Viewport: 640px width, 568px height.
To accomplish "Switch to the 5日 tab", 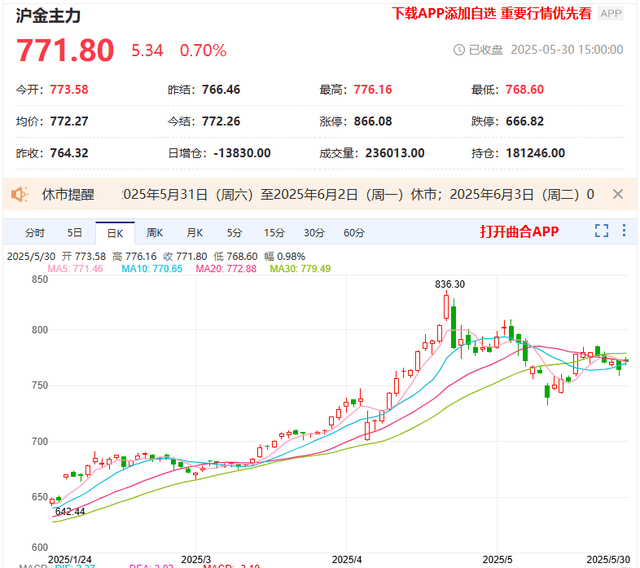I will pyautogui.click(x=75, y=233).
